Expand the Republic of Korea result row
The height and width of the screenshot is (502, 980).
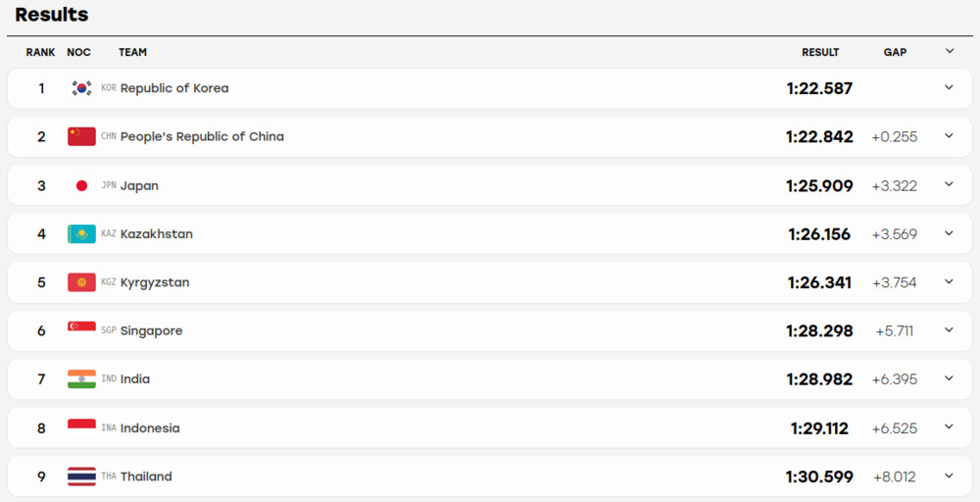pyautogui.click(x=949, y=87)
